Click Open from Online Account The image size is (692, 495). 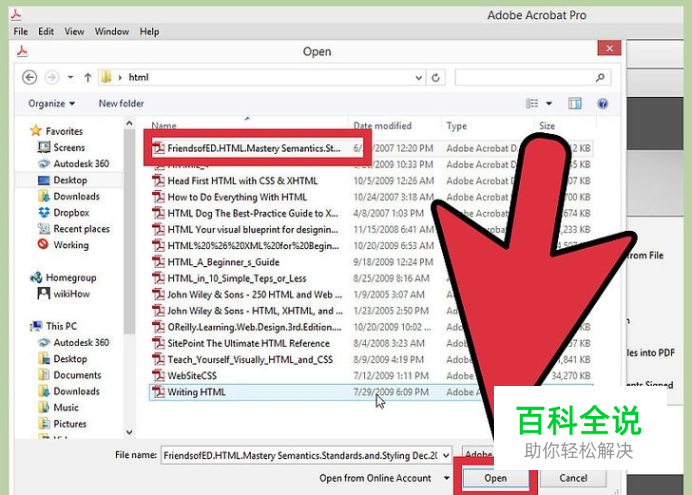coord(375,478)
